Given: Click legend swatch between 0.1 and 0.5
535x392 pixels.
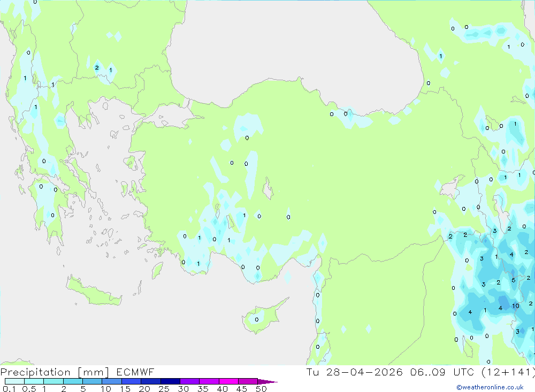Looking at the screenshot, I should (x=14, y=381).
